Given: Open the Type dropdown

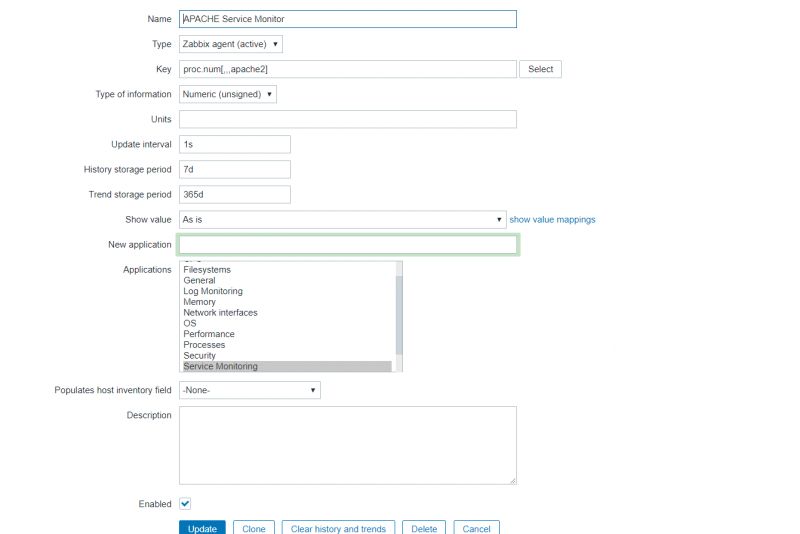Looking at the screenshot, I should (231, 44).
